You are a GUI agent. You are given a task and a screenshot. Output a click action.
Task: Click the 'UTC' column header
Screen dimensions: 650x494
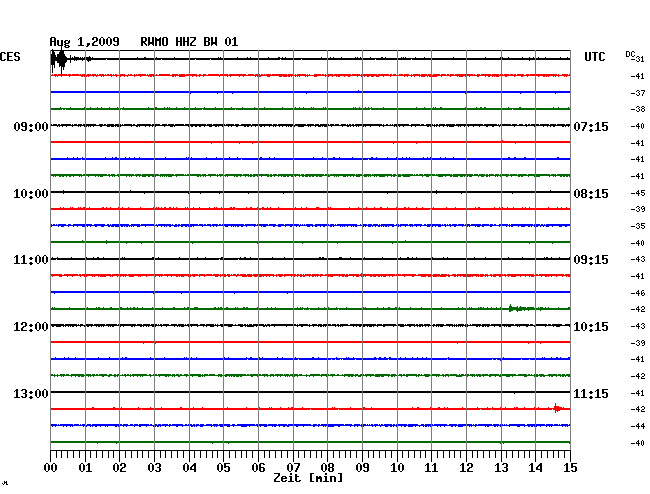click(x=594, y=57)
